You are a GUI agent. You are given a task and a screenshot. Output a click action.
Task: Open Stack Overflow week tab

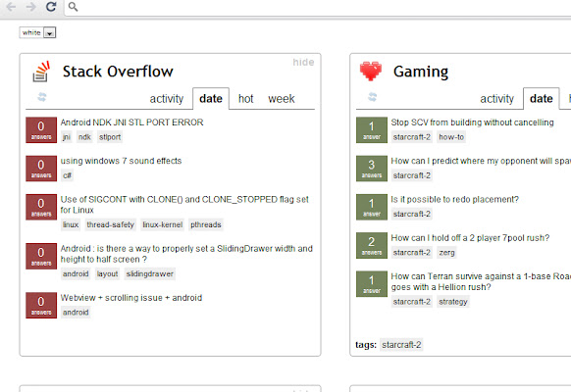(282, 99)
